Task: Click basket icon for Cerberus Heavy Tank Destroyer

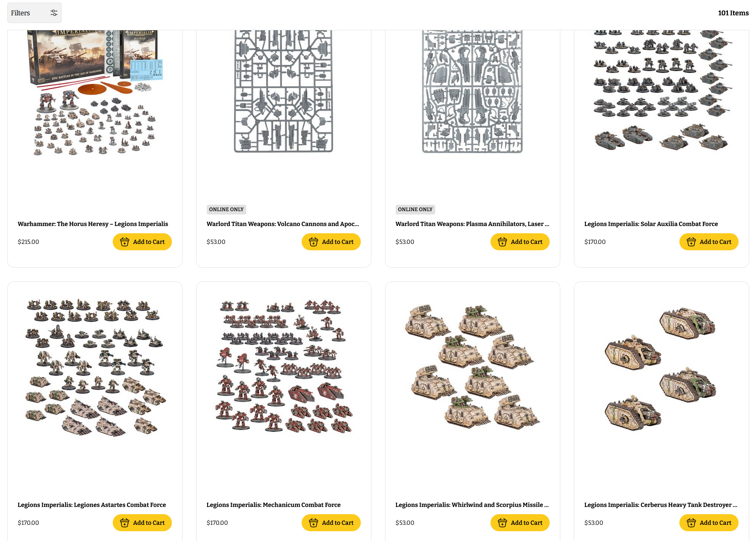Action: click(x=691, y=523)
